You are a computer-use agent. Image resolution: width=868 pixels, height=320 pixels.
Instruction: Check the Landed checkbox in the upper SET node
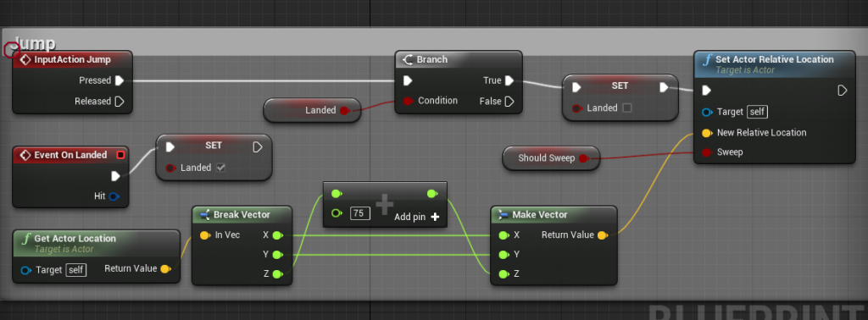point(626,108)
